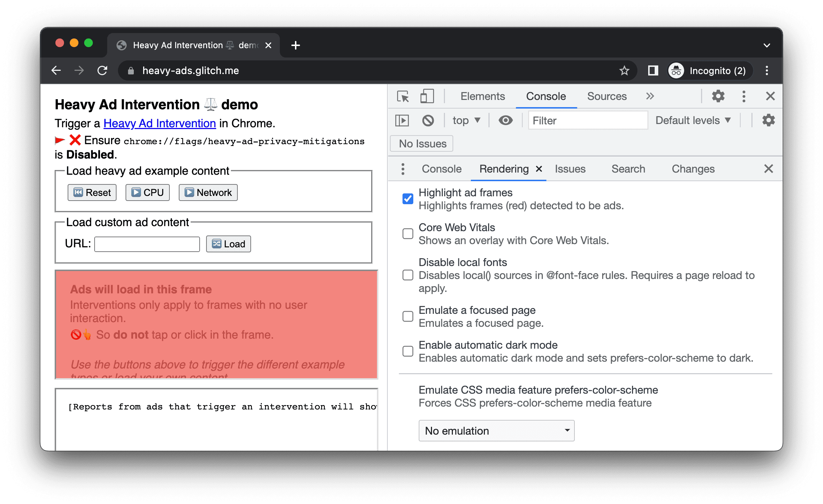Viewport: 823px width, 504px height.
Task: Select No emulation CSS media dropdown
Action: pos(497,430)
